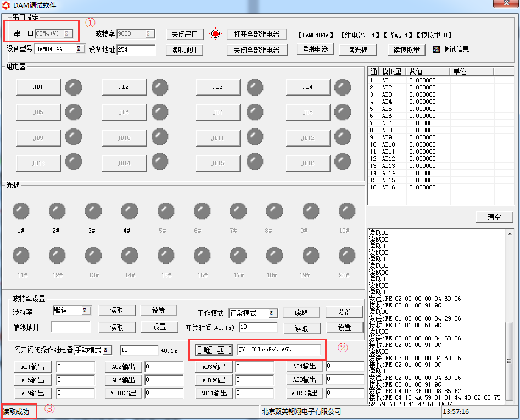The height and width of the screenshot is (420, 520).
Task: Toggle the 关闭串口 serial port button
Action: [x=185, y=34]
